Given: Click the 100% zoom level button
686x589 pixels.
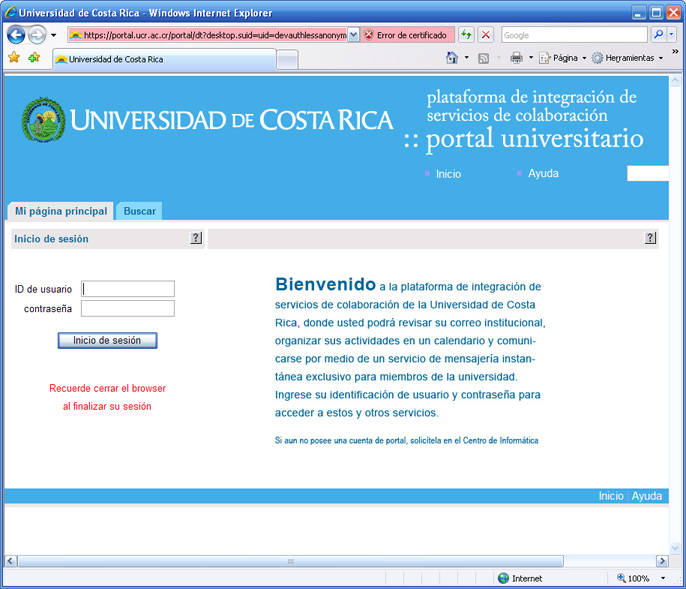Looking at the screenshot, I should (633, 578).
